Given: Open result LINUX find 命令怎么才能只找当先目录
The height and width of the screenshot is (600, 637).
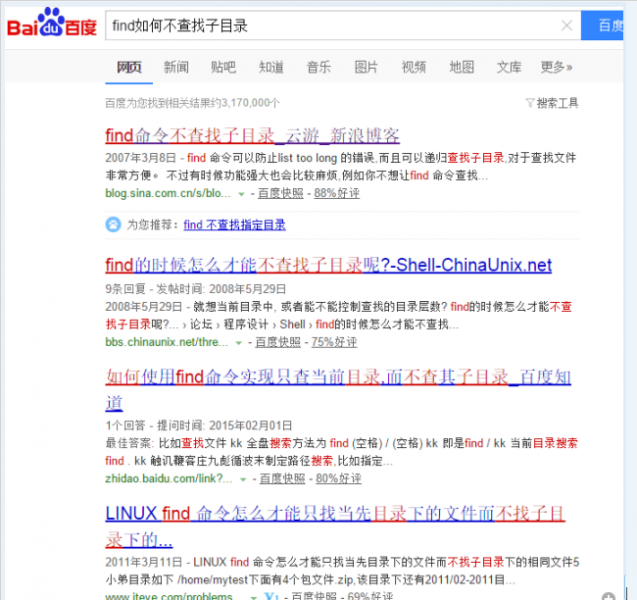Looking at the screenshot, I should coord(335,527).
